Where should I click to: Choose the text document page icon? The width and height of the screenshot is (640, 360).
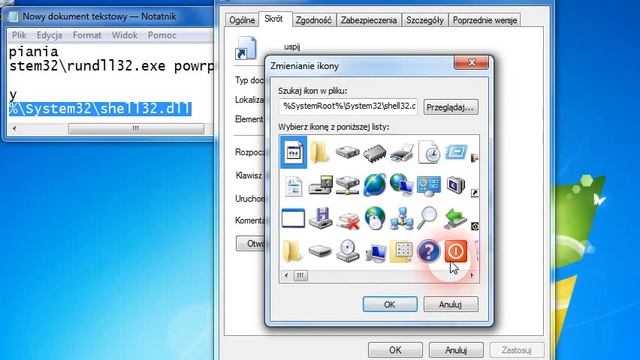click(x=293, y=186)
